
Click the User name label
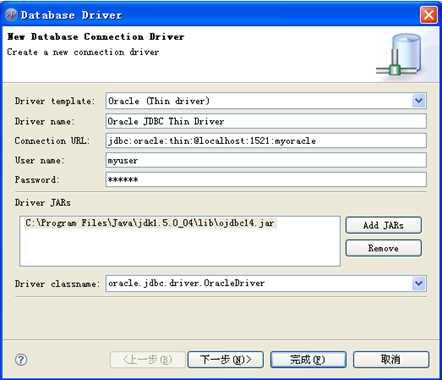(x=39, y=160)
